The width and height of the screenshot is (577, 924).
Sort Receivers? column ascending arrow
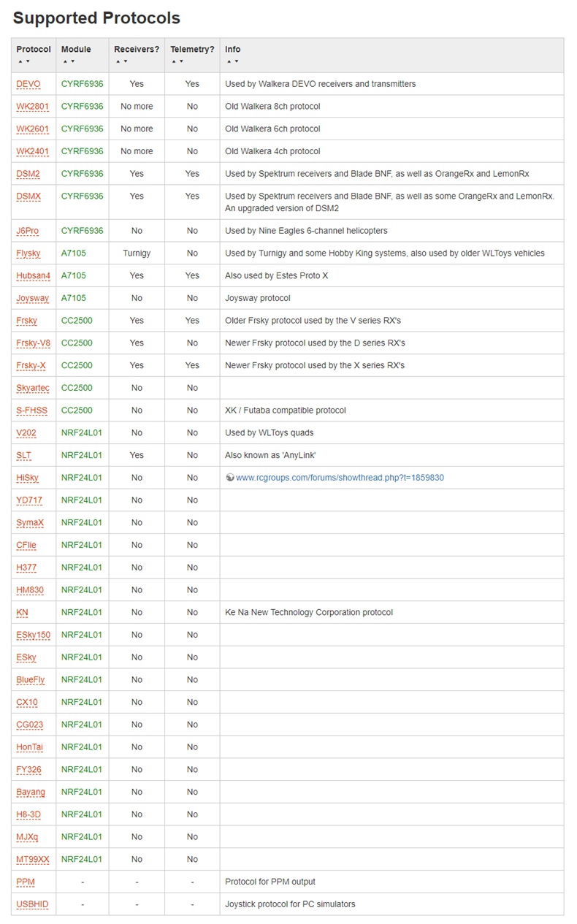pyautogui.click(x=117, y=61)
